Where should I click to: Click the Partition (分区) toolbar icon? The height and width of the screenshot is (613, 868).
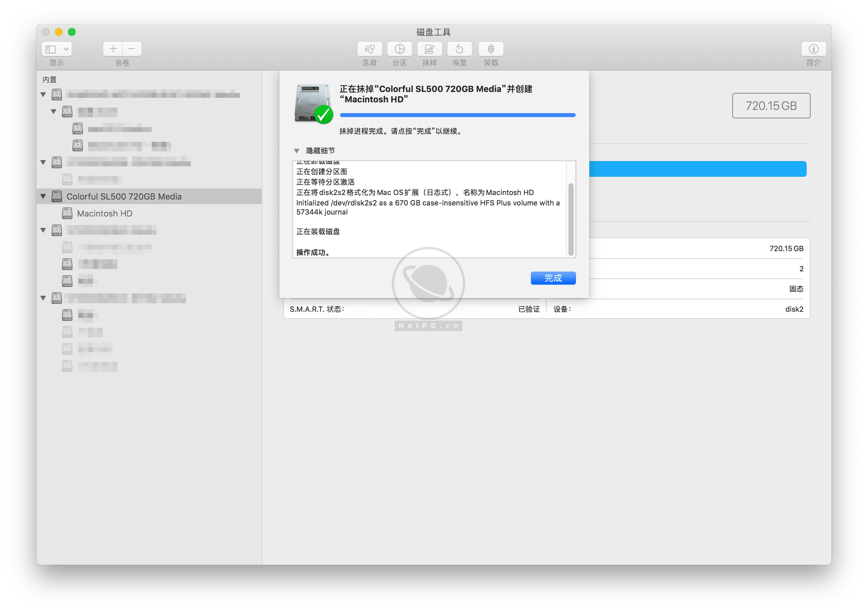pyautogui.click(x=400, y=49)
